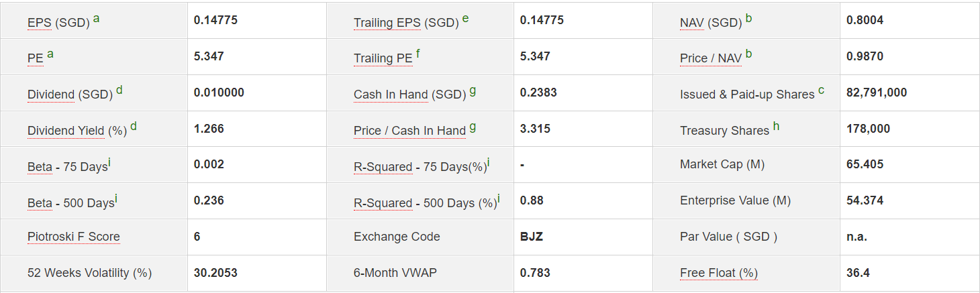Viewport: 980px width, 293px height.
Task: Click the Market Cap value 65.405
Action: pos(865,164)
